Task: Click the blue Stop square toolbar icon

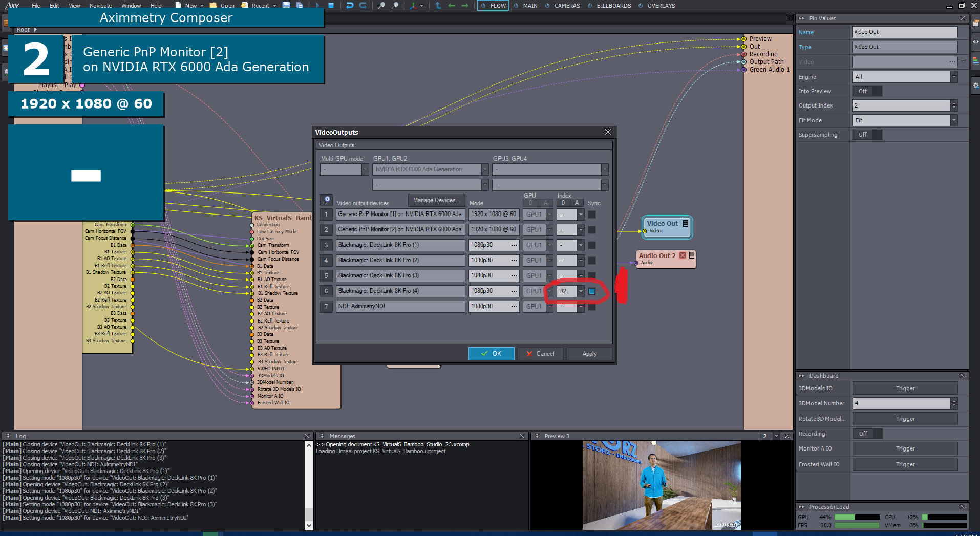Action: coord(331,5)
